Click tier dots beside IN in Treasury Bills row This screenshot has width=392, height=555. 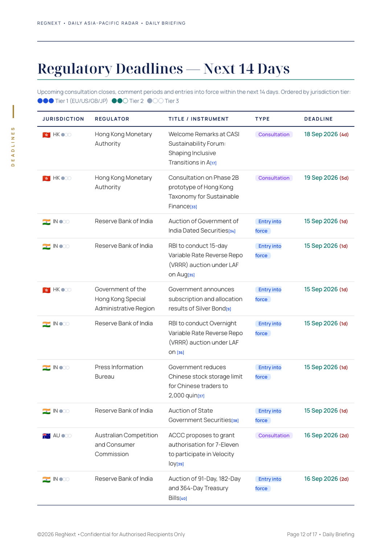(64, 479)
